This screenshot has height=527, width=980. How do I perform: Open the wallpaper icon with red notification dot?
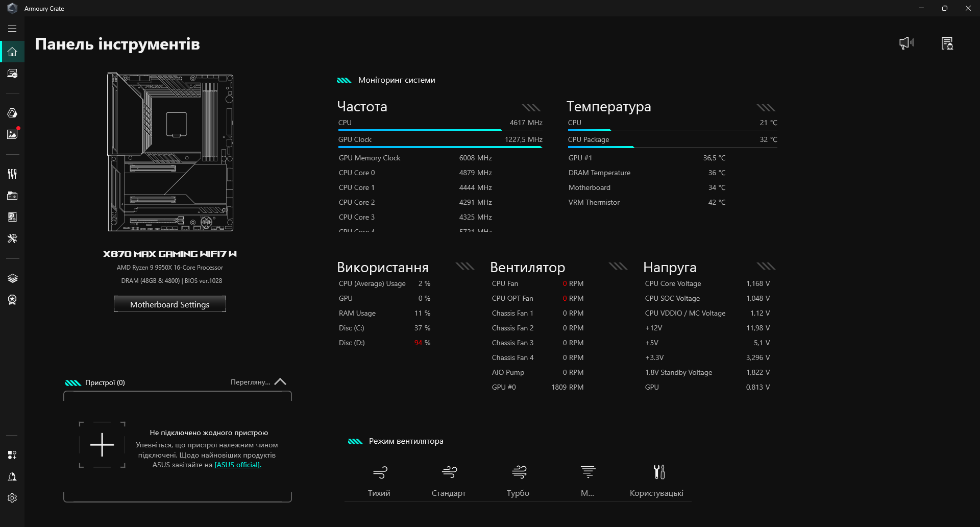(12, 134)
